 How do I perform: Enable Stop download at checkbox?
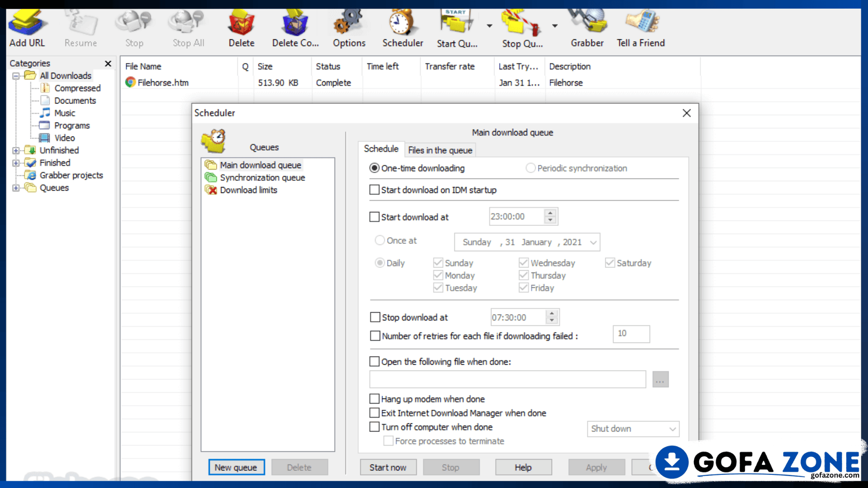click(375, 317)
